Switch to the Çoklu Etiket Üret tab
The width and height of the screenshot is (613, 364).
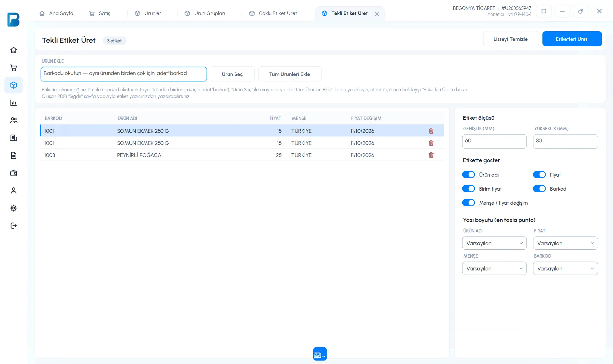click(273, 13)
